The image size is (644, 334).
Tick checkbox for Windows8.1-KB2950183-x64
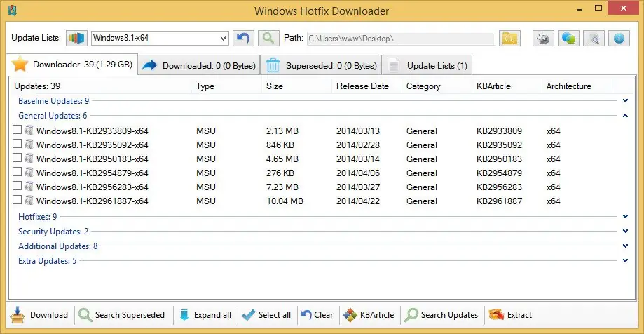click(18, 159)
